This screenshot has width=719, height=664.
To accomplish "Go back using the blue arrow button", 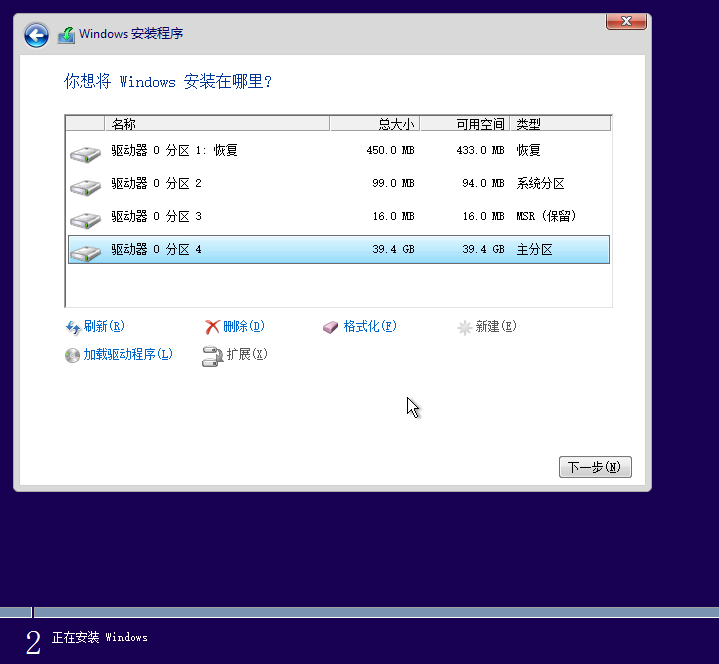I will (36, 35).
